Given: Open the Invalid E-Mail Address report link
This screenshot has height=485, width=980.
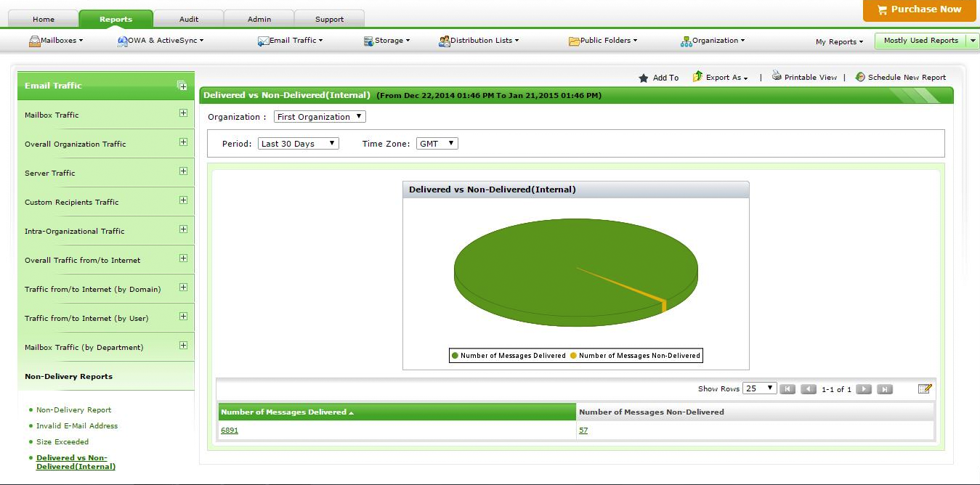Looking at the screenshot, I should (77, 426).
